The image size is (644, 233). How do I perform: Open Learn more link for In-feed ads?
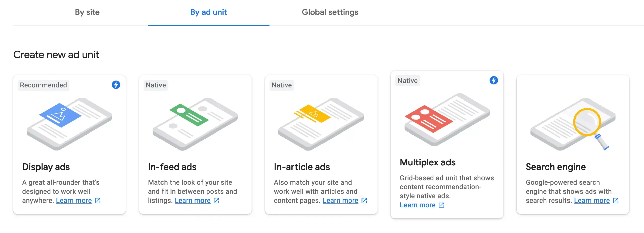point(192,201)
